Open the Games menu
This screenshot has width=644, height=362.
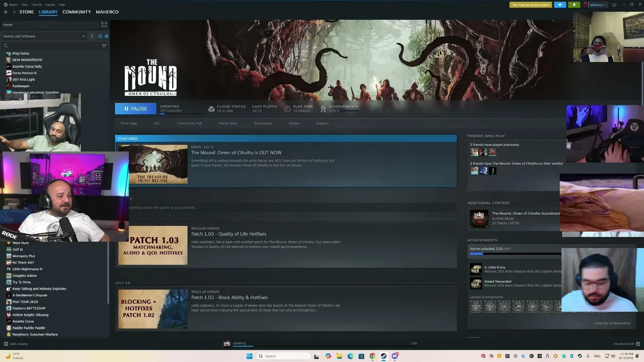tap(50, 5)
